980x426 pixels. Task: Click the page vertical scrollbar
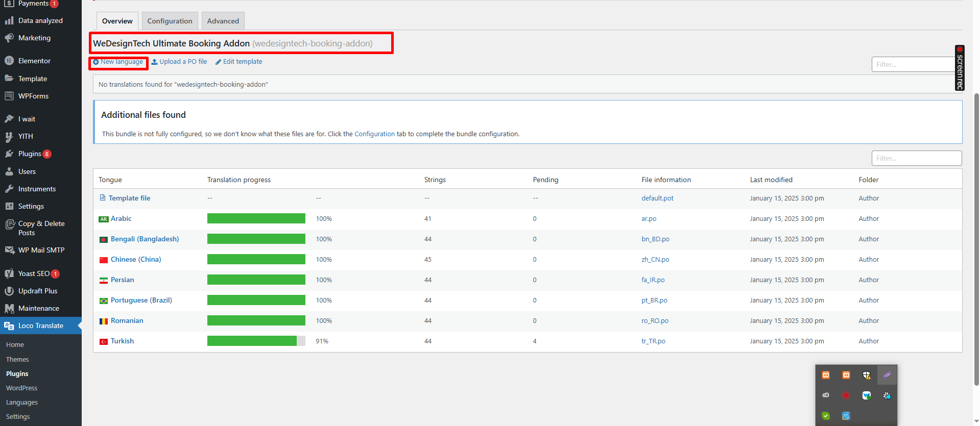coord(976,240)
